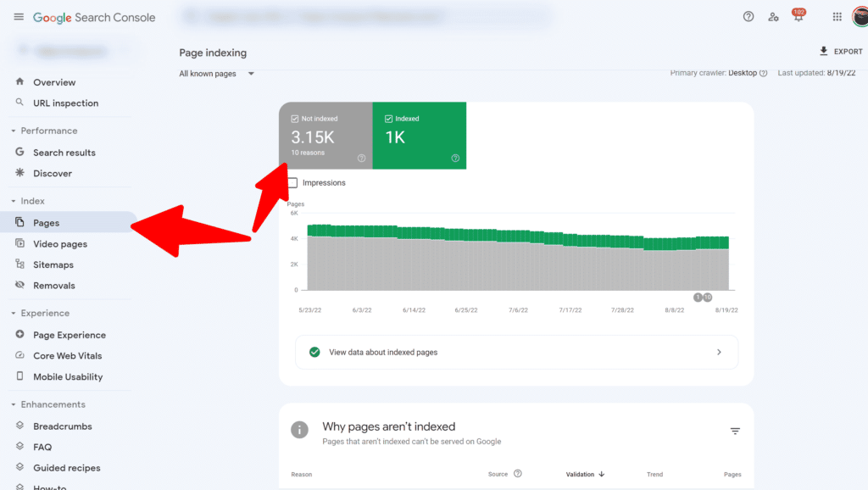Image resolution: width=868 pixels, height=490 pixels.
Task: Open the Google apps grid
Action: (x=837, y=17)
